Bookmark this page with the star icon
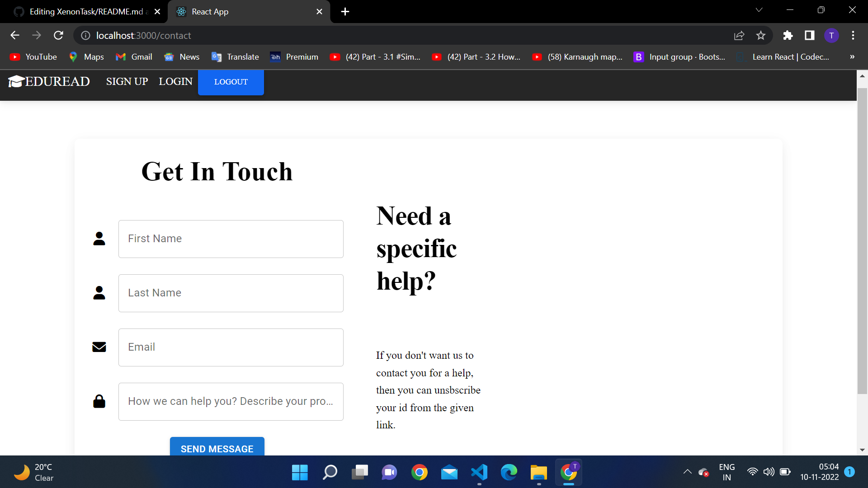This screenshot has width=868, height=488. (761, 35)
